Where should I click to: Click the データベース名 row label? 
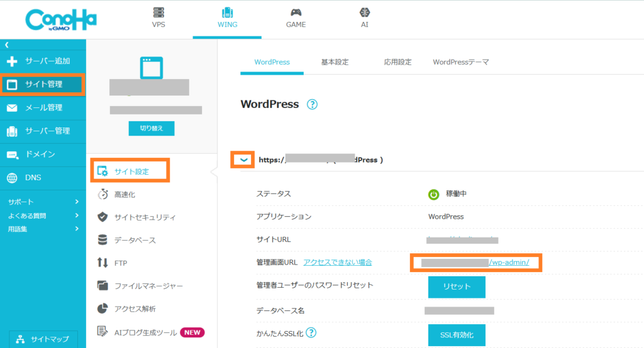(x=280, y=311)
